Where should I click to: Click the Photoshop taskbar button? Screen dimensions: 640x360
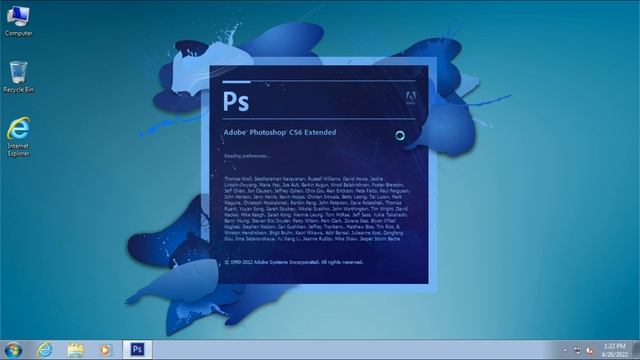[x=137, y=350]
